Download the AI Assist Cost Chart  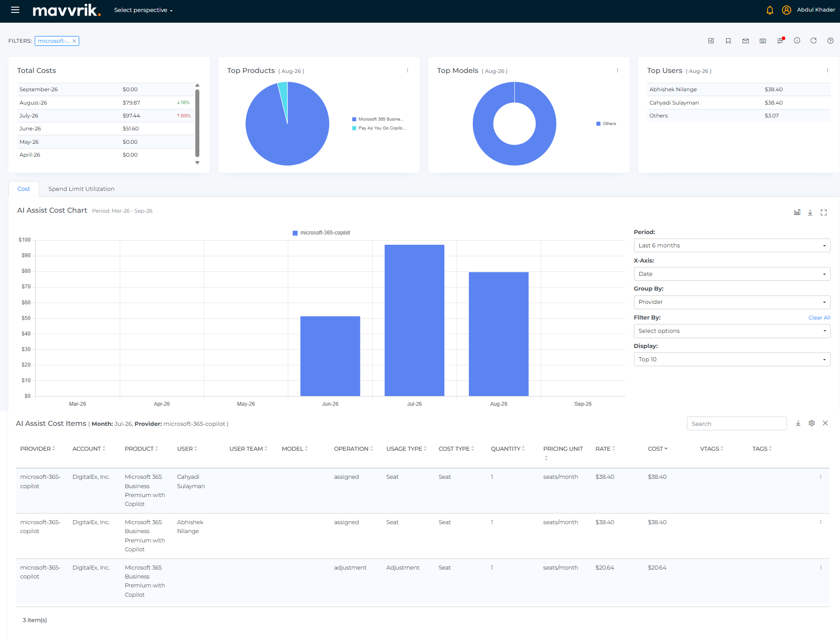(x=810, y=212)
